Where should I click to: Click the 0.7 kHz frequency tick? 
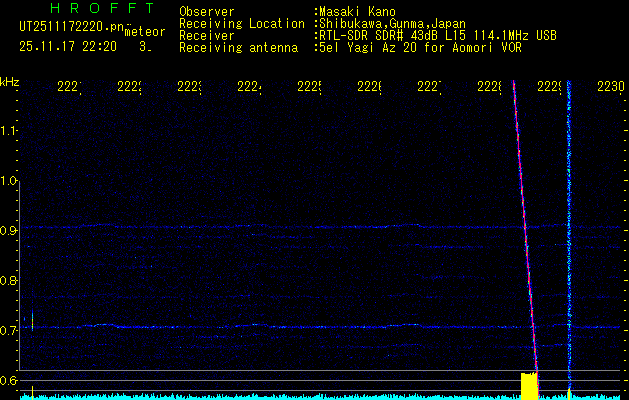coord(10,330)
